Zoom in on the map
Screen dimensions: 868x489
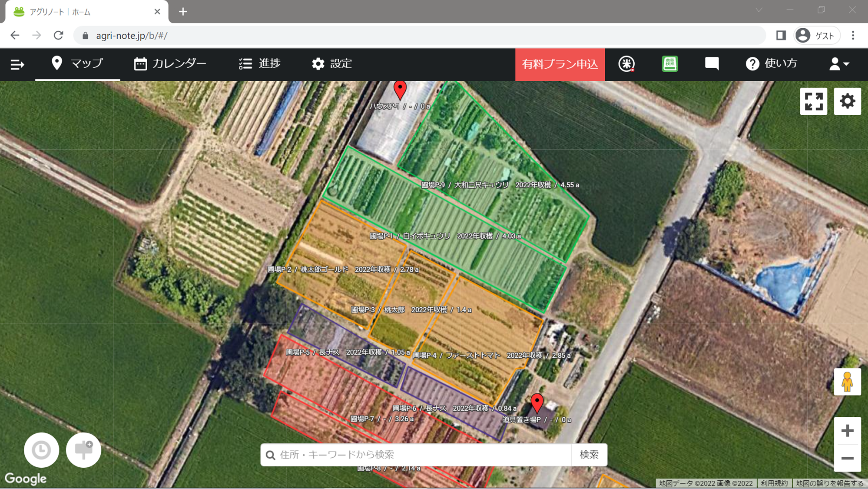(x=847, y=431)
